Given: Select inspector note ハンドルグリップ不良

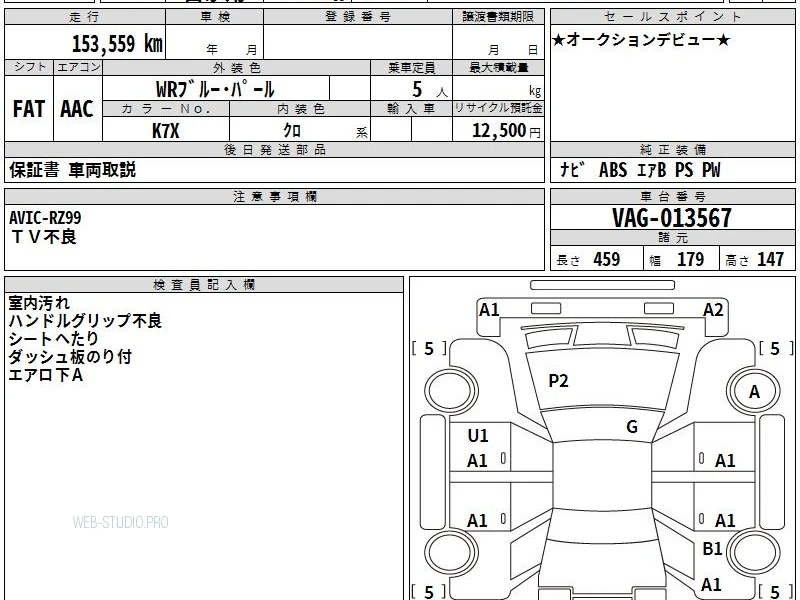Looking at the screenshot, I should point(85,321).
